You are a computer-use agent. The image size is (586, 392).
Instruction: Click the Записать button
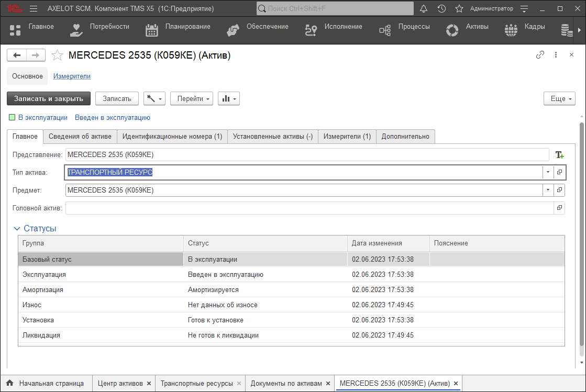pyautogui.click(x=117, y=98)
